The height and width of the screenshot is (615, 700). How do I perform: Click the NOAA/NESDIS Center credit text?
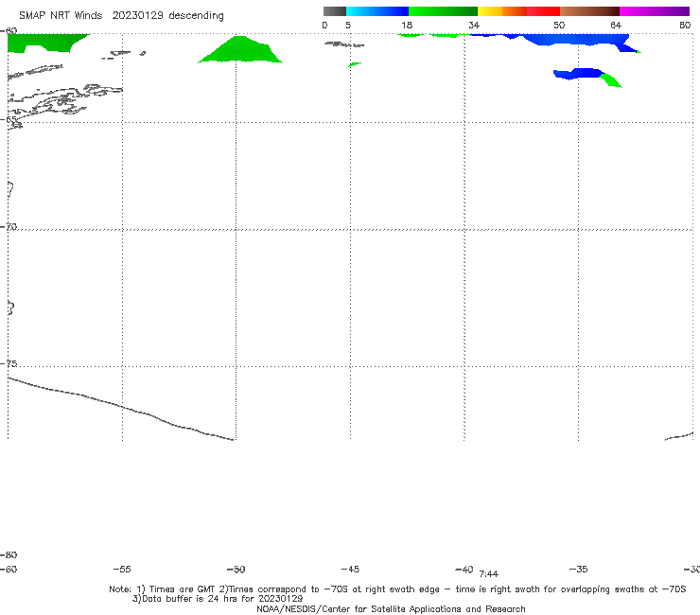click(391, 609)
